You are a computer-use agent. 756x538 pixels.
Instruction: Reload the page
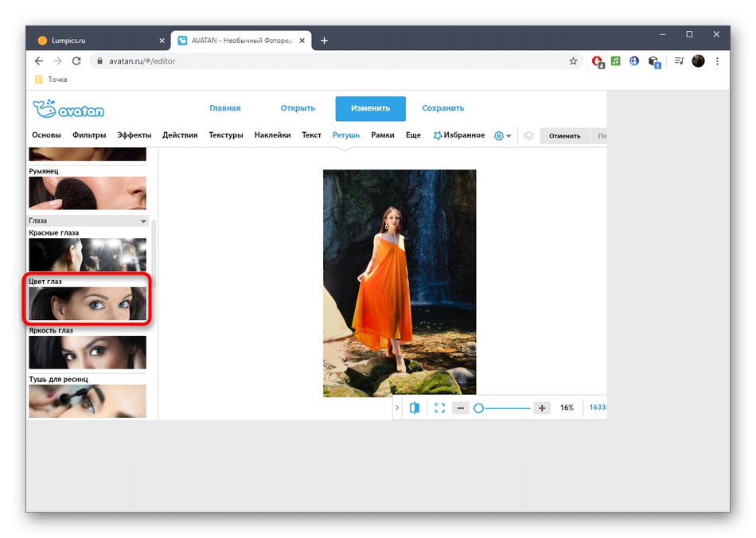(x=76, y=60)
